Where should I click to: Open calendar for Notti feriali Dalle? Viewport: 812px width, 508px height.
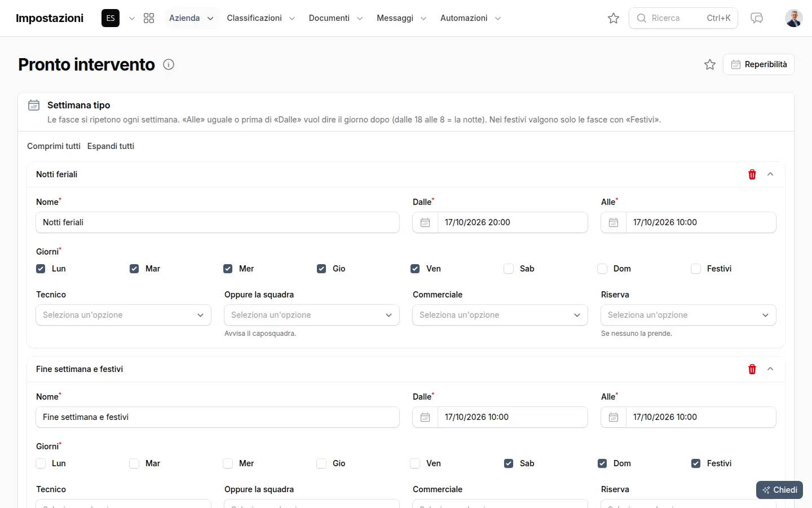pyautogui.click(x=425, y=222)
